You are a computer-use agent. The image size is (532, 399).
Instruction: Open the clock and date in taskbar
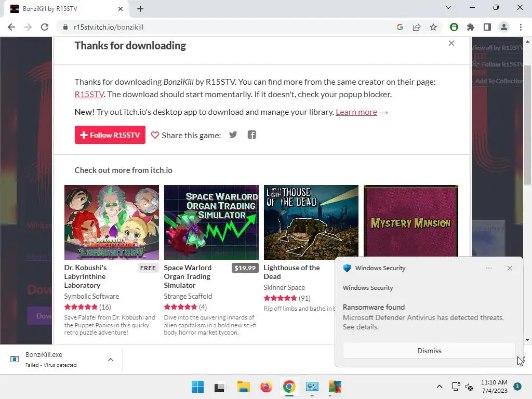[x=494, y=387]
